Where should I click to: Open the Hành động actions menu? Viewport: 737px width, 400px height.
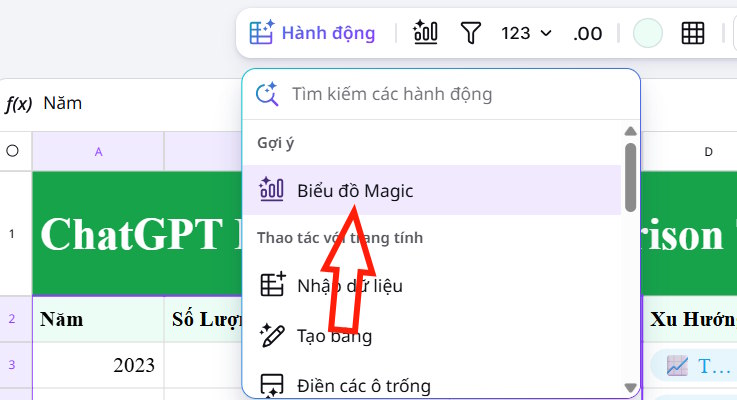coord(312,33)
